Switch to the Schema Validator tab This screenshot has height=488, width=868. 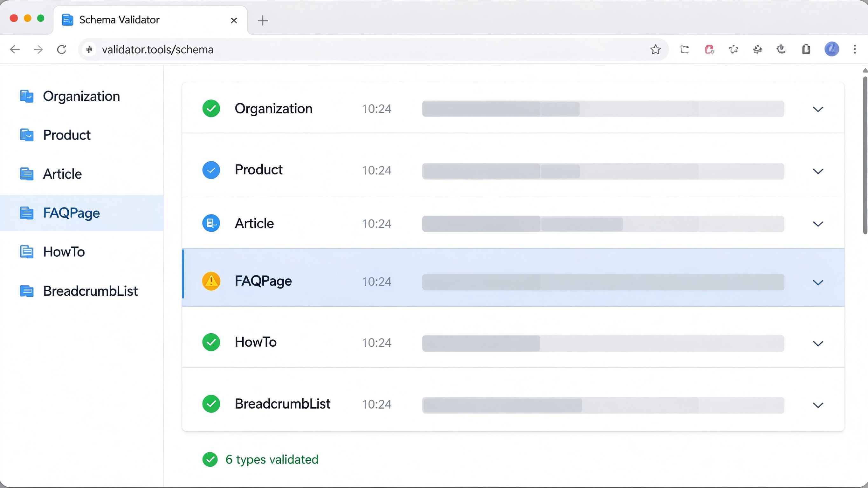point(150,20)
